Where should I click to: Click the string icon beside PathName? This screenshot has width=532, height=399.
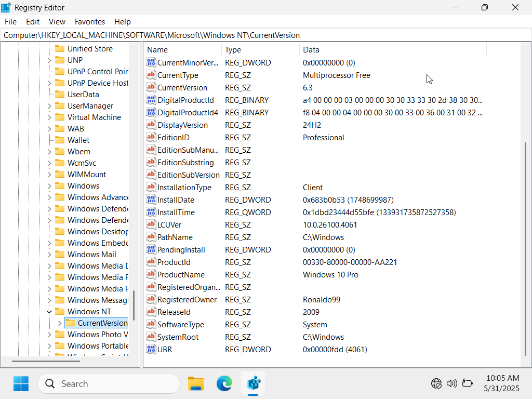click(x=151, y=237)
